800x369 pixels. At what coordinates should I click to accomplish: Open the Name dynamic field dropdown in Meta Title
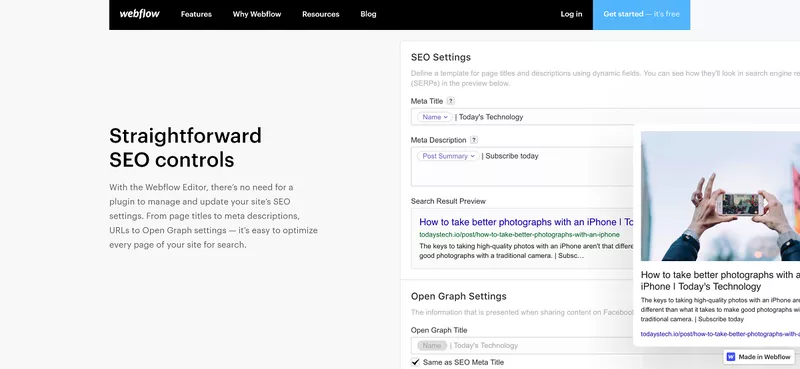tap(435, 117)
